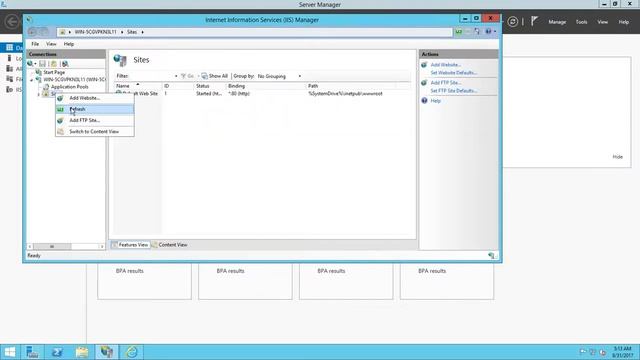Click Set Website Defaults link
Viewport: 640px width, 360px height.
(x=453, y=73)
